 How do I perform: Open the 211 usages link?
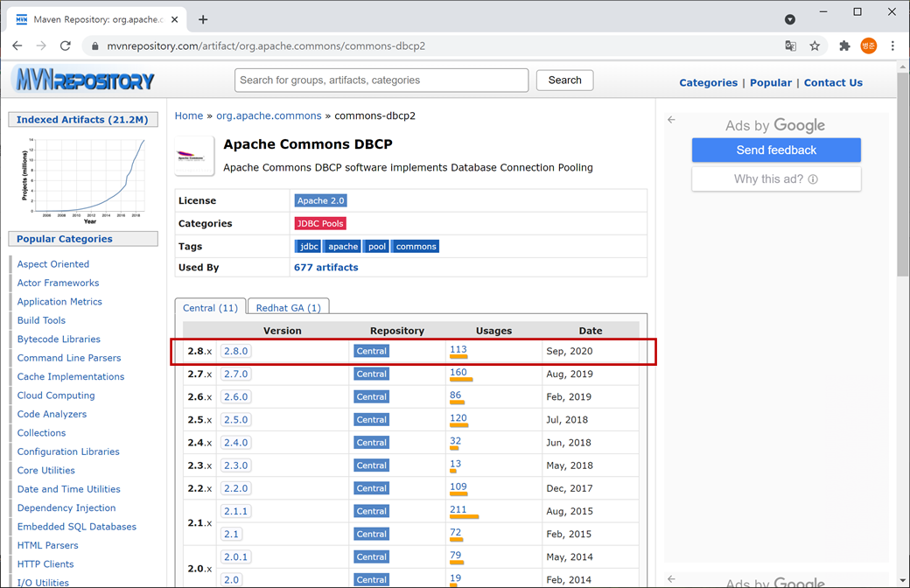tap(458, 509)
